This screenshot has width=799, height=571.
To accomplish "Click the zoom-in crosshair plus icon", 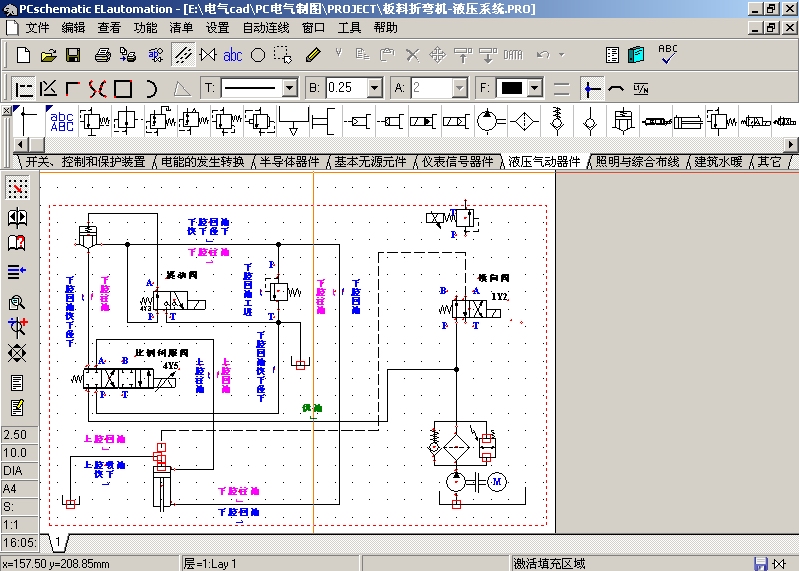I will (x=17, y=328).
